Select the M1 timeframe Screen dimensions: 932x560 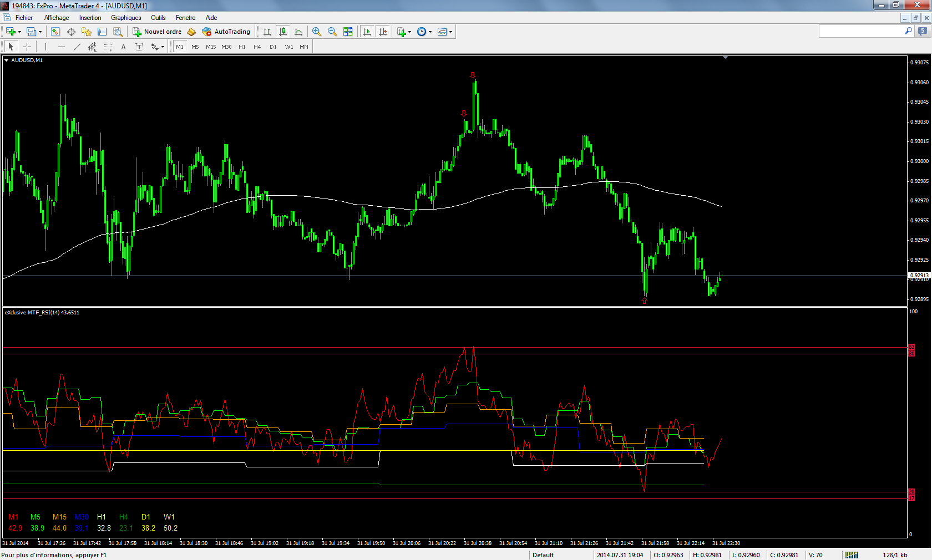pyautogui.click(x=180, y=47)
